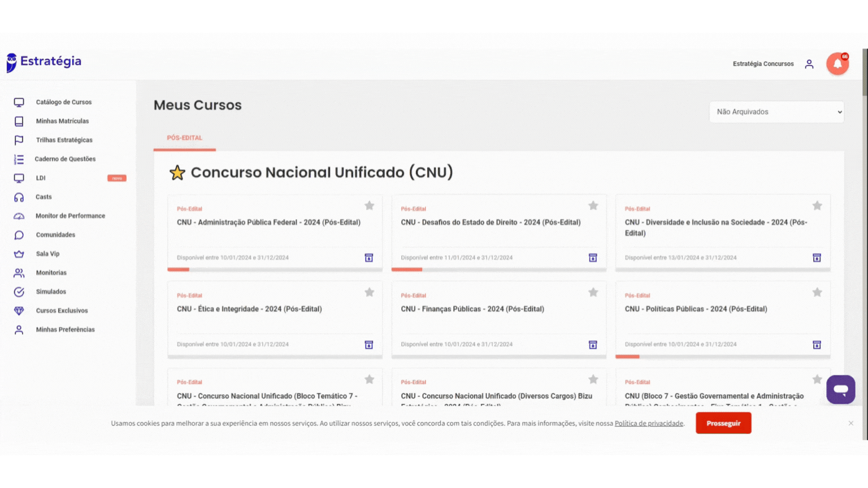
Task: Favorite the Administração Pública Federal course
Action: 369,206
